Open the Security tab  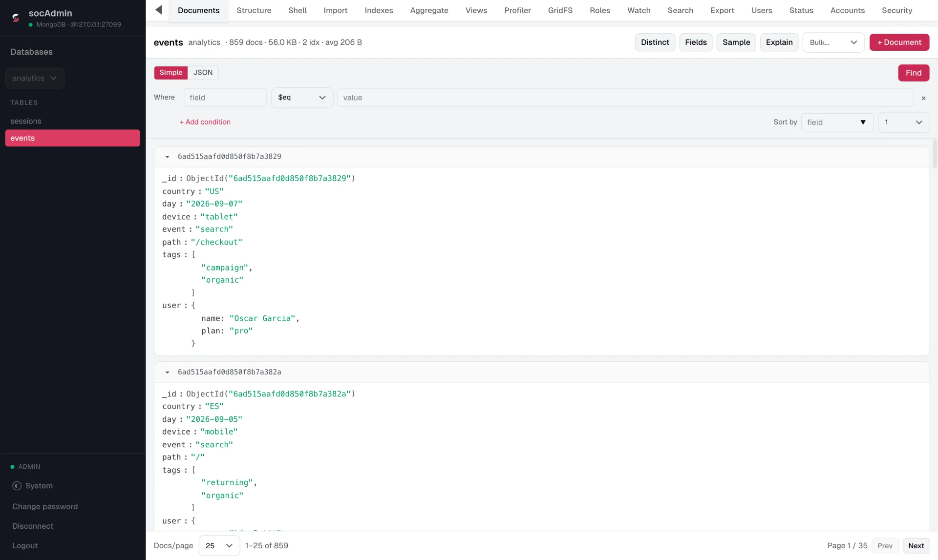pyautogui.click(x=897, y=11)
